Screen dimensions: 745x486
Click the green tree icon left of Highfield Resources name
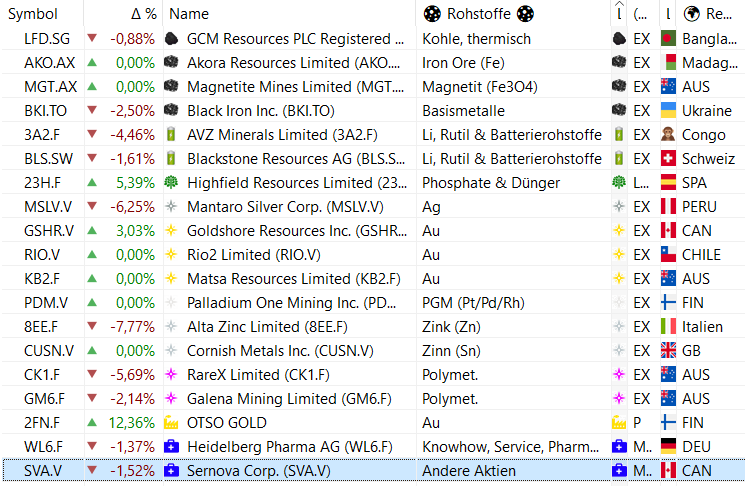[174, 183]
